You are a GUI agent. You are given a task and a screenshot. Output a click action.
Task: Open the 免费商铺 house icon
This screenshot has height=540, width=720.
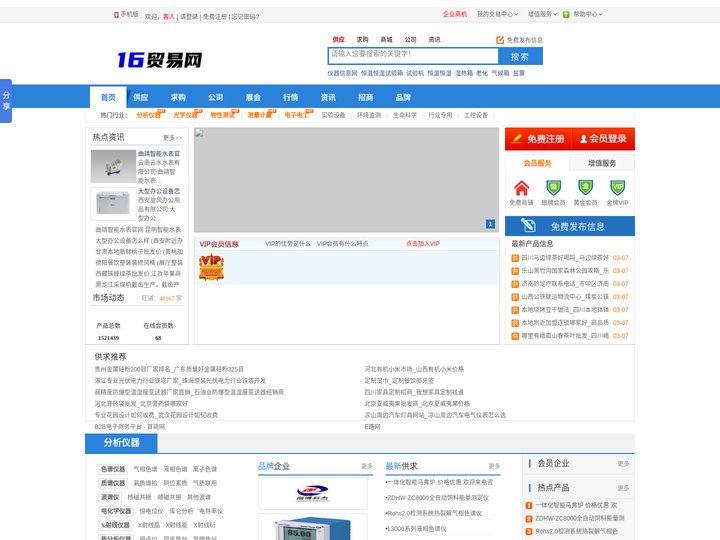coord(521,188)
